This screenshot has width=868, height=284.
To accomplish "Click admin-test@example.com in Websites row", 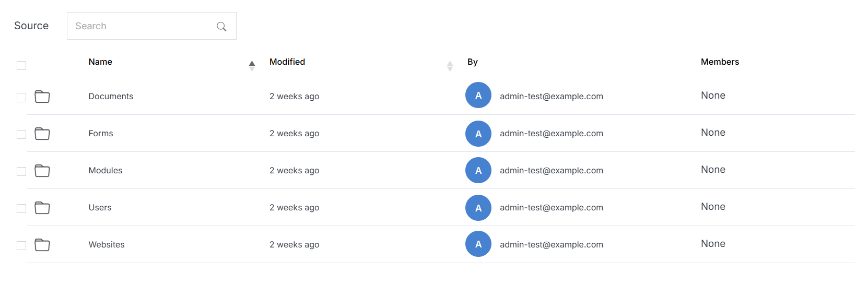I will point(552,244).
